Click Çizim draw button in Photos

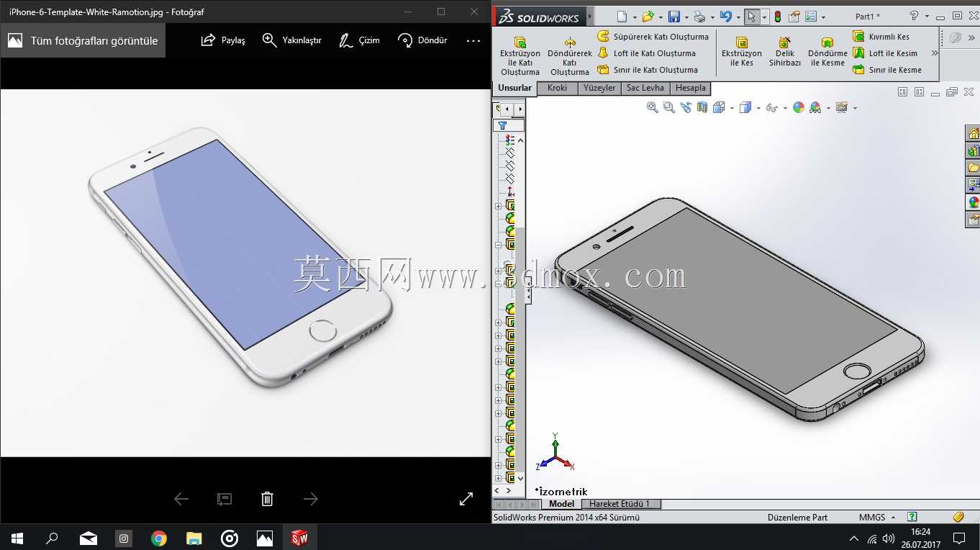359,40
